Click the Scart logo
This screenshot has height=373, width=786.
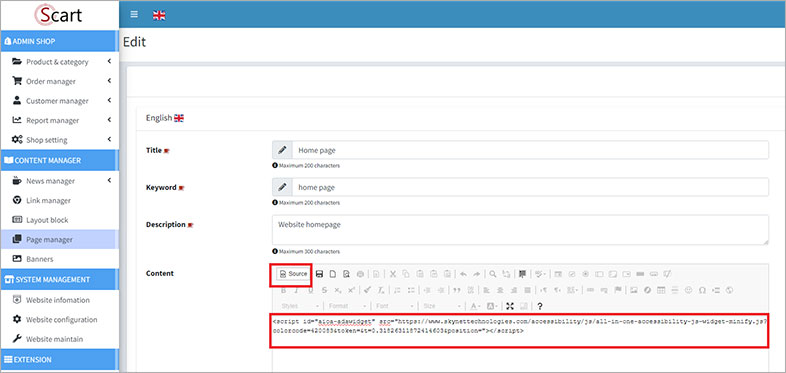click(58, 15)
